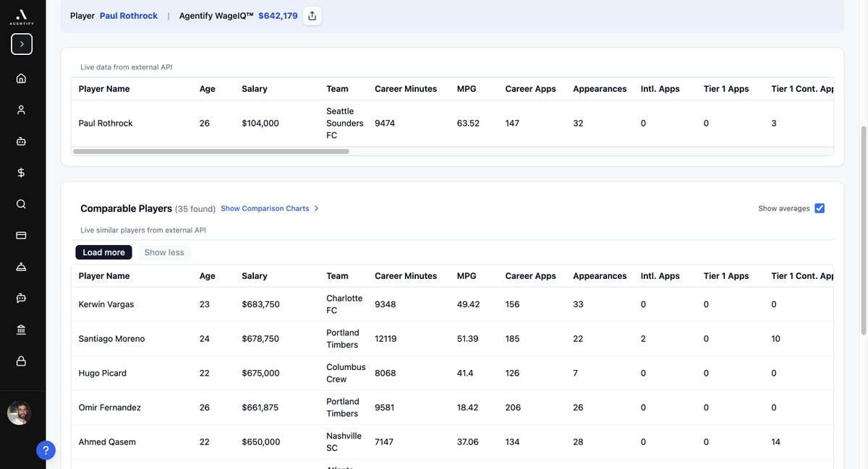Click the $661,875 salary cell

(260, 408)
